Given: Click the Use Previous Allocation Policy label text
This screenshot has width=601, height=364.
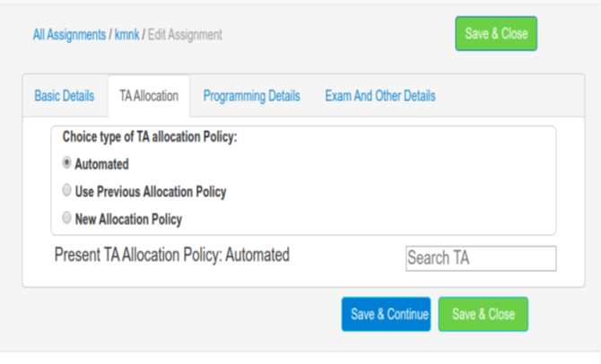Looking at the screenshot, I should [151, 192].
